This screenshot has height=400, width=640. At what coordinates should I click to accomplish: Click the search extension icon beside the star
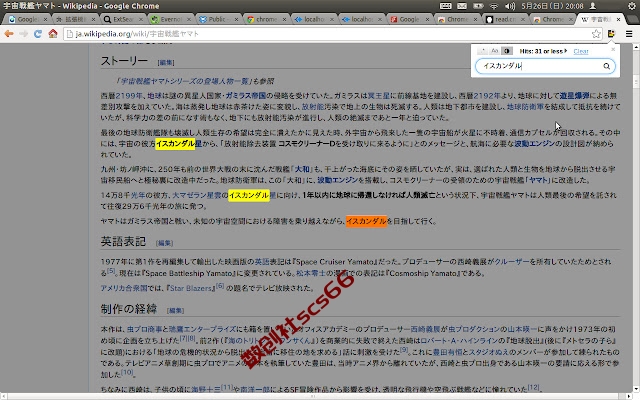[611, 33]
